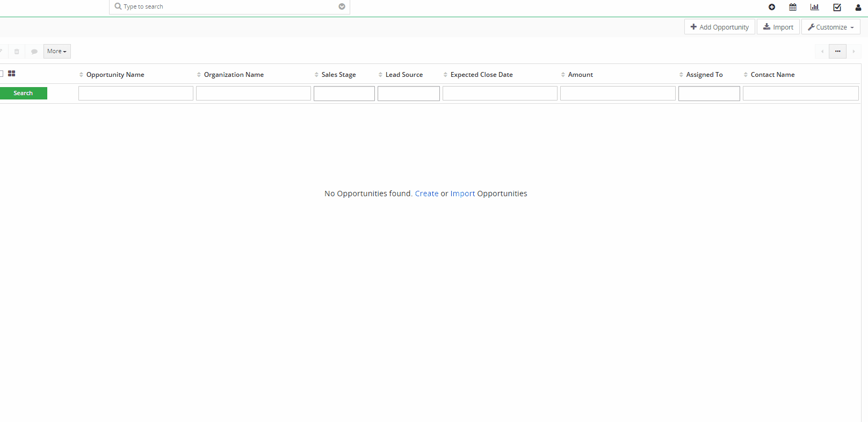The height and width of the screenshot is (422, 868).
Task: Click the trash delete icon
Action: pyautogui.click(x=17, y=52)
